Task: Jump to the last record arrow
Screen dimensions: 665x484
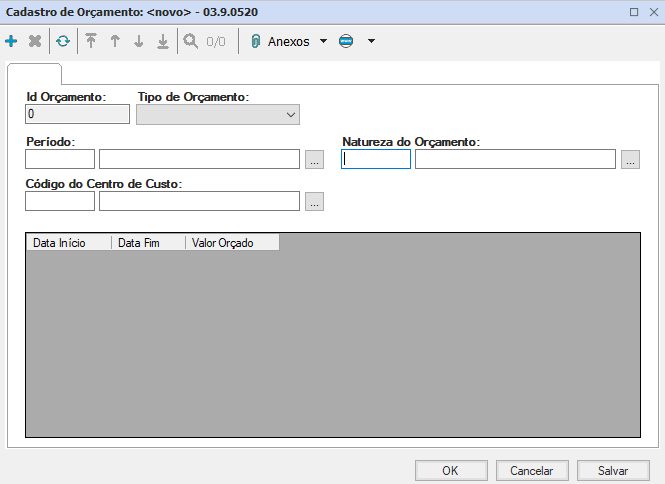Action: (x=163, y=42)
